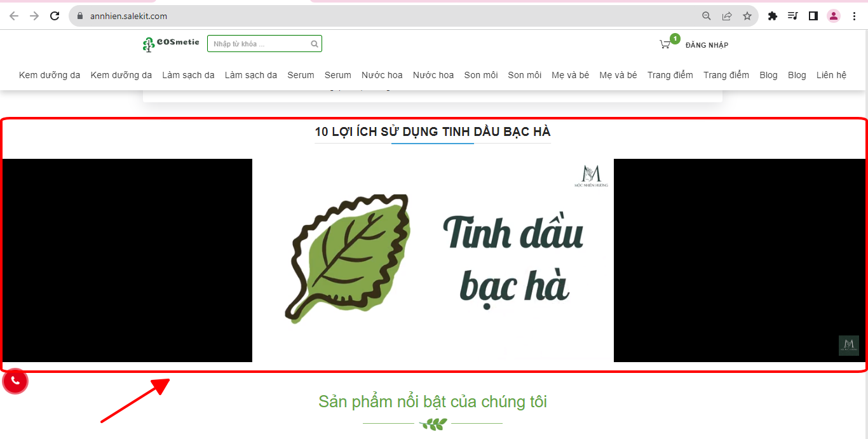Share this page using the share icon

(x=727, y=16)
